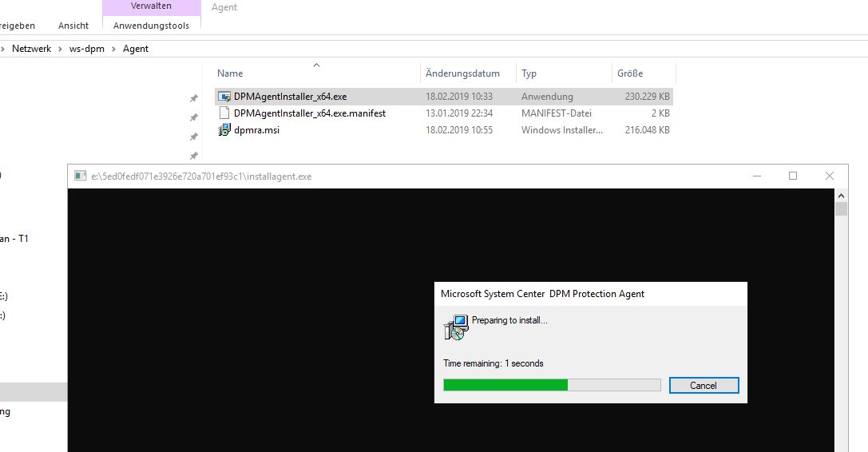
Task: Click the dpmra.msi installer package icon
Action: tap(224, 129)
